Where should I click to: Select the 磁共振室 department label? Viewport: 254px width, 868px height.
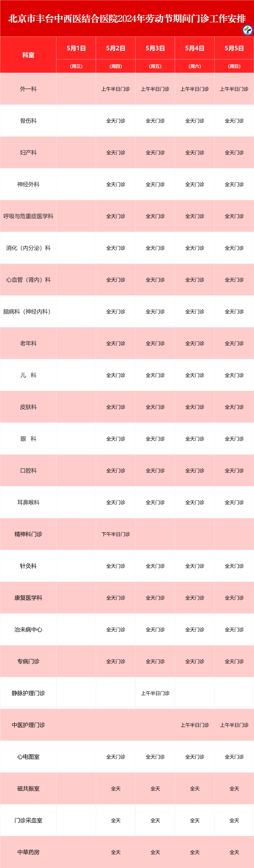pos(28,788)
